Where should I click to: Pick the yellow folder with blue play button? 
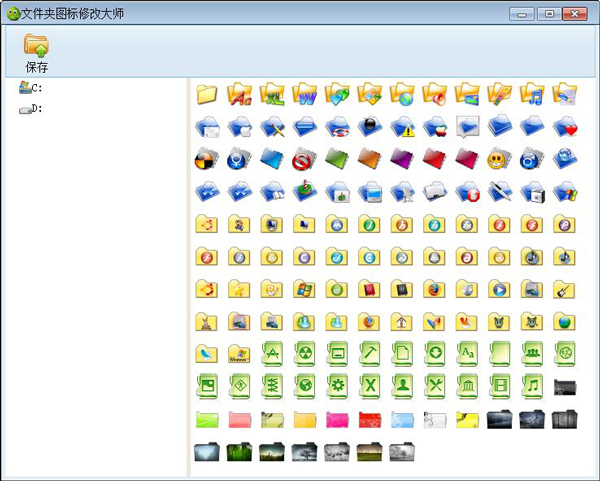[x=499, y=289]
